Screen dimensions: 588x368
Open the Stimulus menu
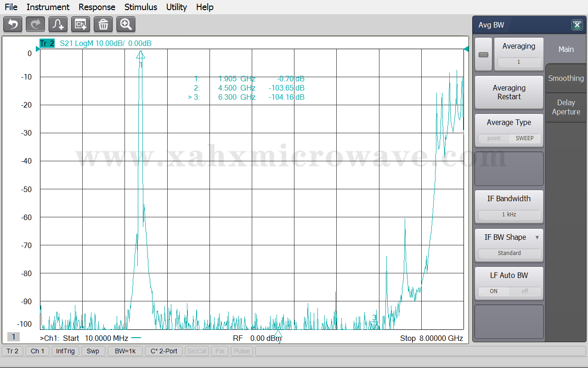coord(141,7)
